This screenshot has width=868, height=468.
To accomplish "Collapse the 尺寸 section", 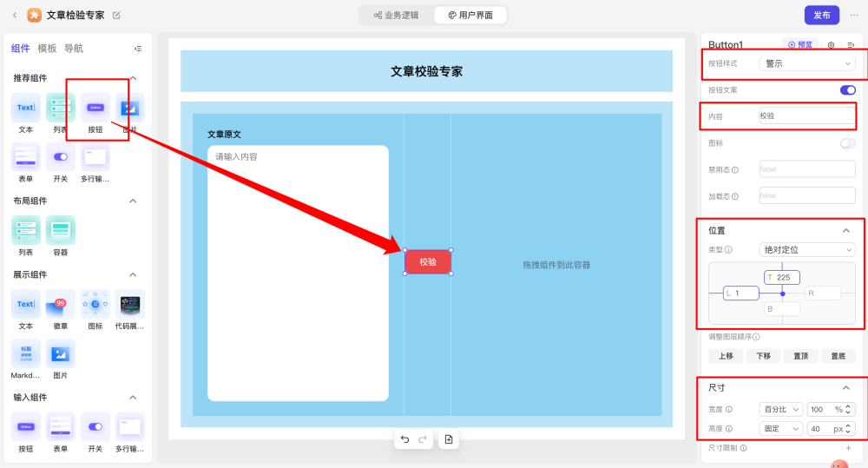I will point(845,388).
